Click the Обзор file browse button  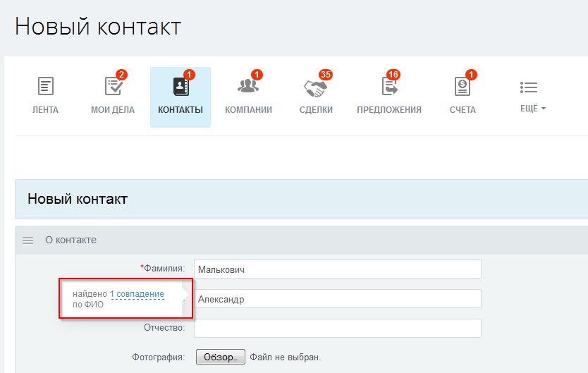pyautogui.click(x=221, y=357)
